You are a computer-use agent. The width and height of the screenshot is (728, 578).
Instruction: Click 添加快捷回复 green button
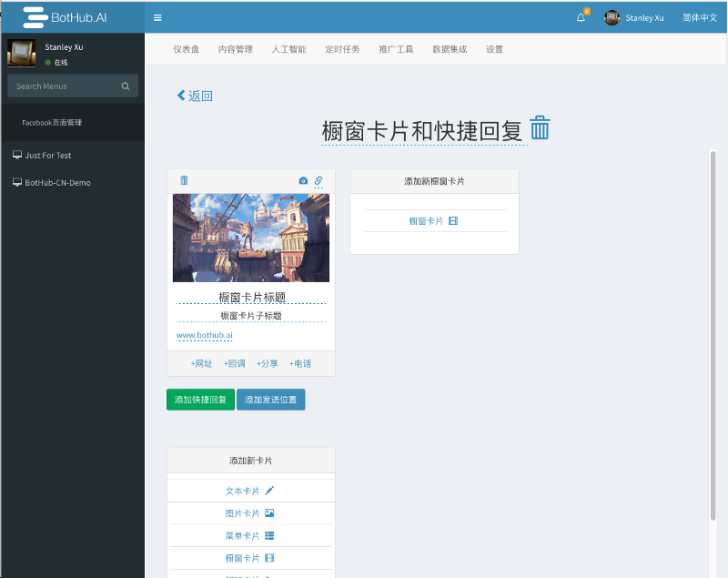point(200,400)
